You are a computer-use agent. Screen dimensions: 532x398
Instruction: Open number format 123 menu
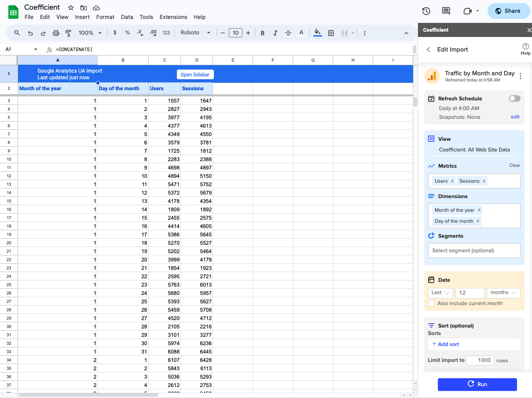166,33
